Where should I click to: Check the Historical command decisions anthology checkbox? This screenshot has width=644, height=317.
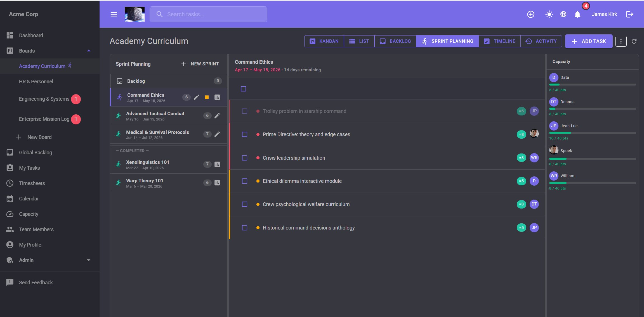[x=244, y=228]
